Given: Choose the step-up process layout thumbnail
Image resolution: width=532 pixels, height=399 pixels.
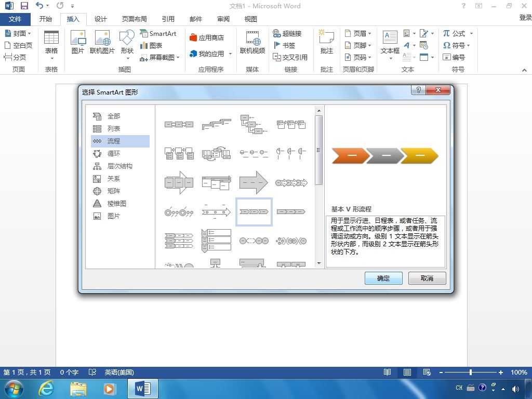Looking at the screenshot, I should tap(216, 124).
